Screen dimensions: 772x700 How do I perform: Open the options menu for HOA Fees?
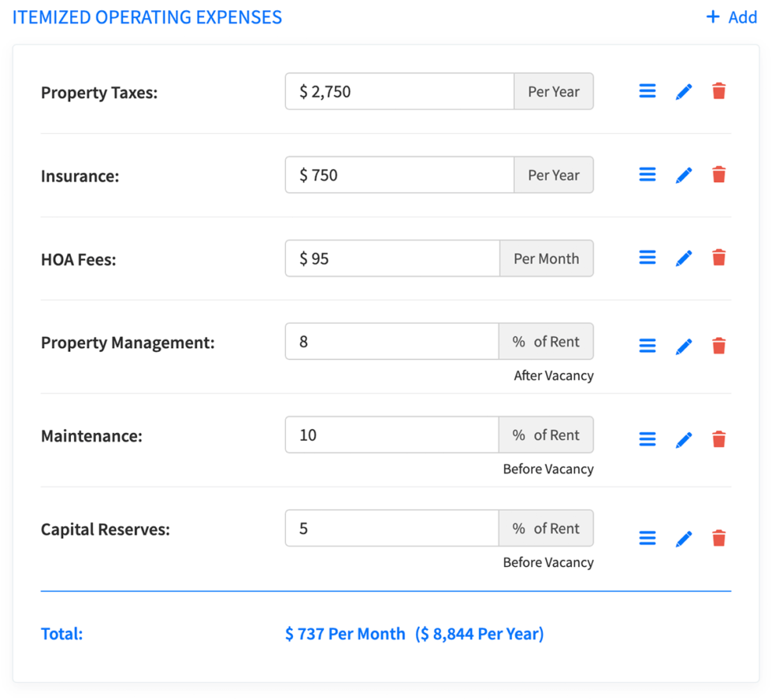click(x=647, y=257)
